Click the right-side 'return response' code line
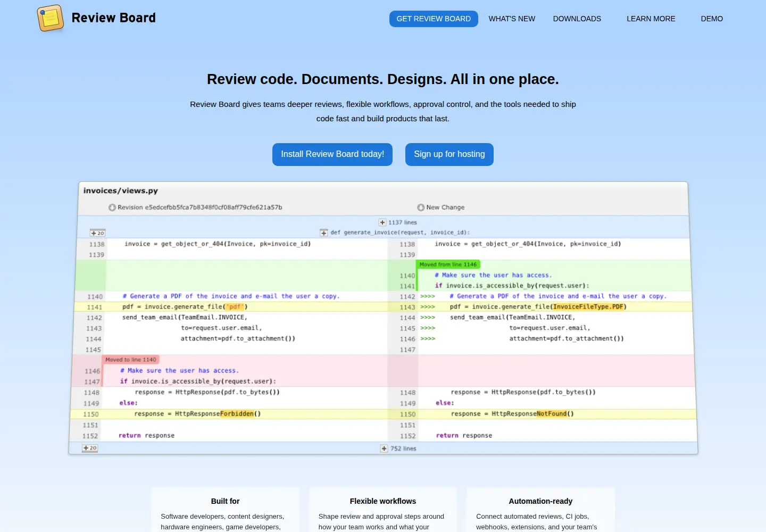This screenshot has height=532, width=766. click(x=464, y=436)
